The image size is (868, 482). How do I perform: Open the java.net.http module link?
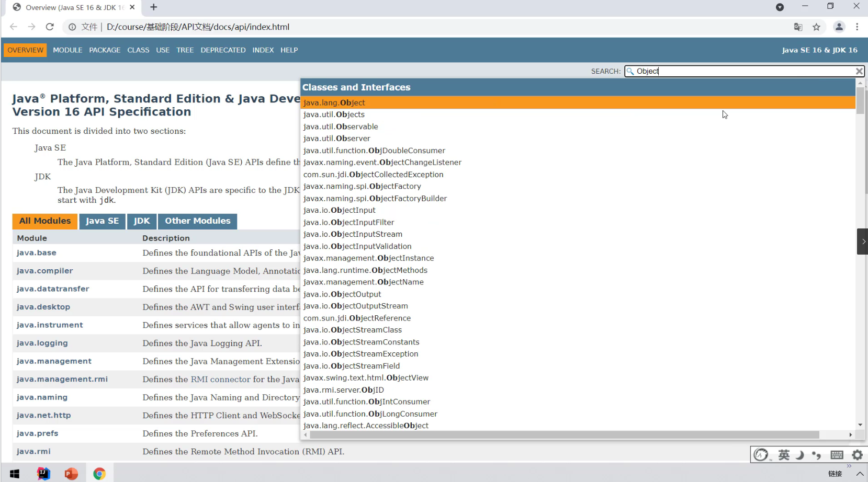coord(43,415)
